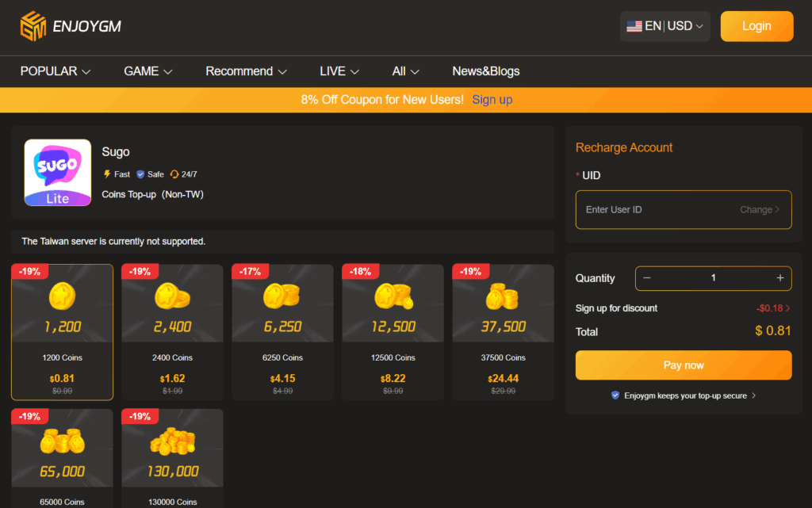Click the Login button
812x508 pixels.
pos(756,26)
